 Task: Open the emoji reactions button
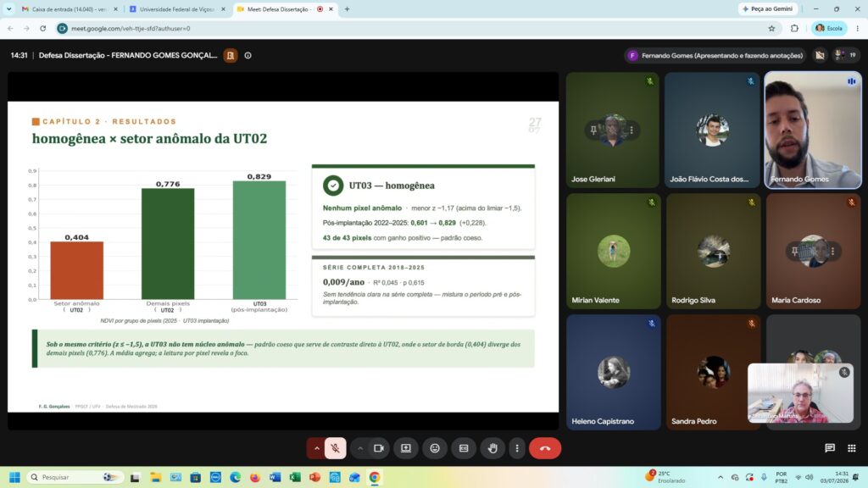pyautogui.click(x=435, y=448)
